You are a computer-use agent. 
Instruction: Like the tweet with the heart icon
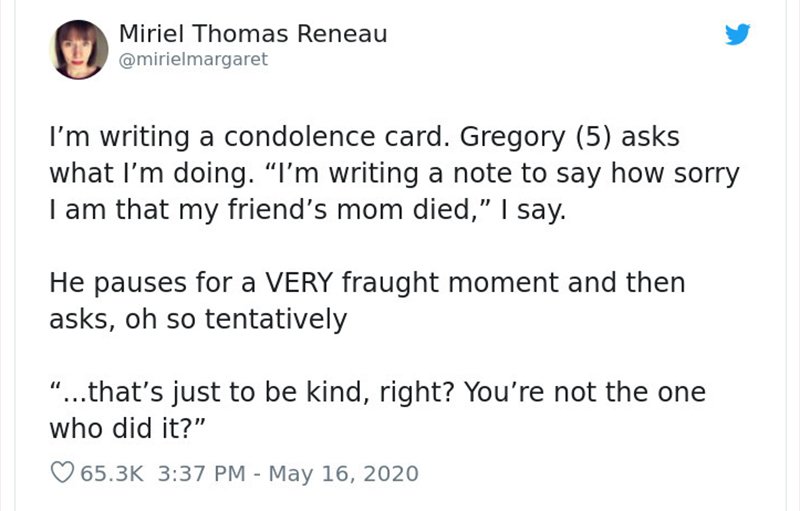tap(62, 473)
